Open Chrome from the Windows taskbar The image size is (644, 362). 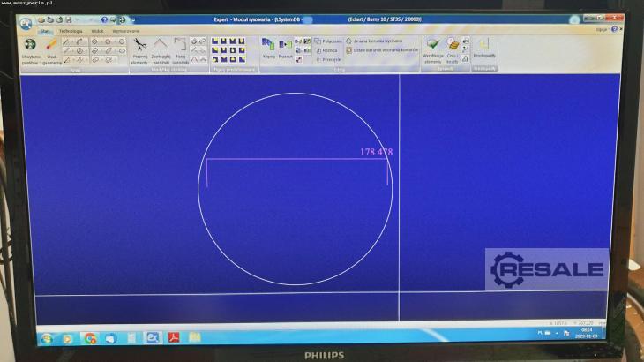(90, 337)
